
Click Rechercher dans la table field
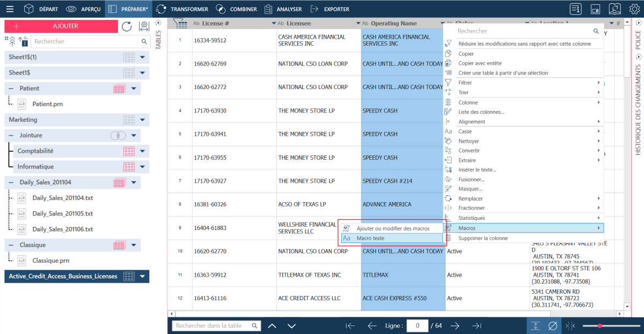[x=216, y=325]
